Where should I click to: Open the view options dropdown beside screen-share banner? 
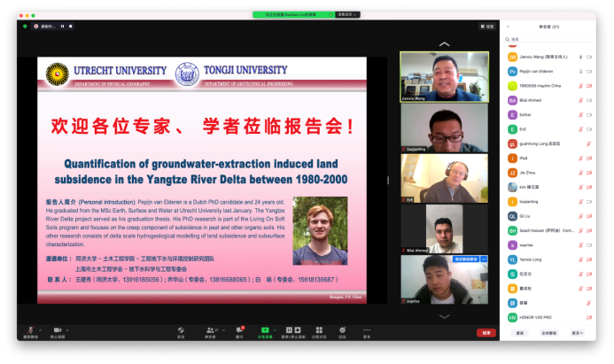click(x=347, y=14)
